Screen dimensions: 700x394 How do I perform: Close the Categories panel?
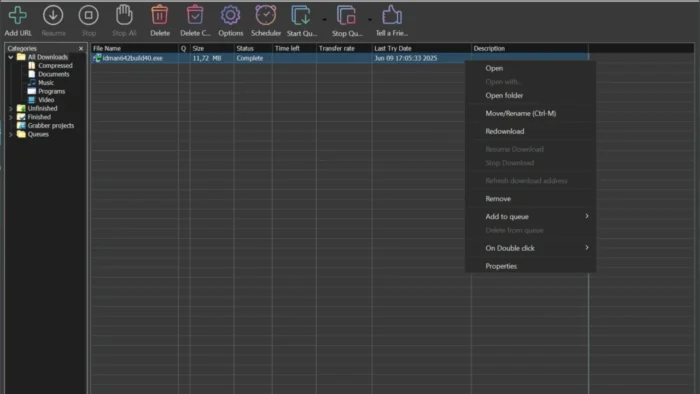81,48
